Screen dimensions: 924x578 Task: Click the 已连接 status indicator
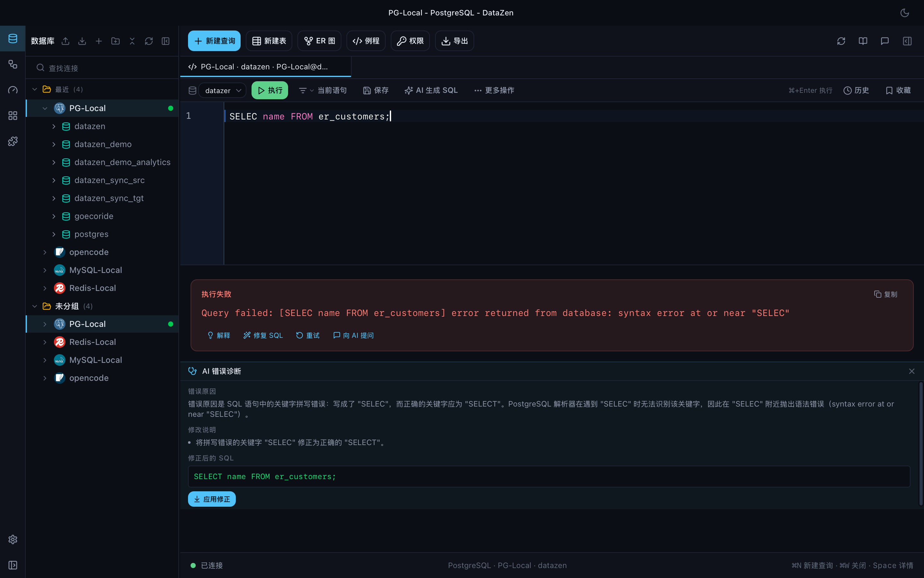pos(207,565)
